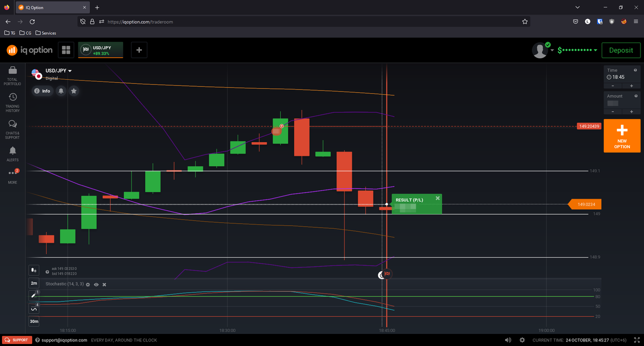The height and width of the screenshot is (346, 644).
Task: Increase the expiration time
Action: [x=631, y=86]
